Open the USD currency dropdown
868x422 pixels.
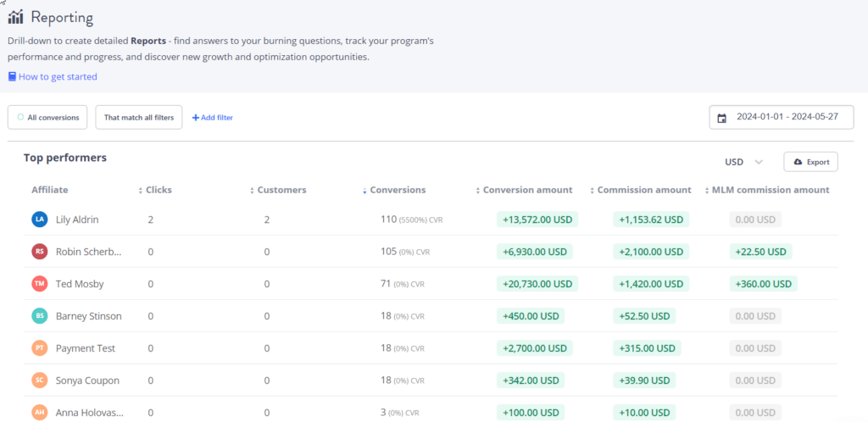[x=744, y=162]
